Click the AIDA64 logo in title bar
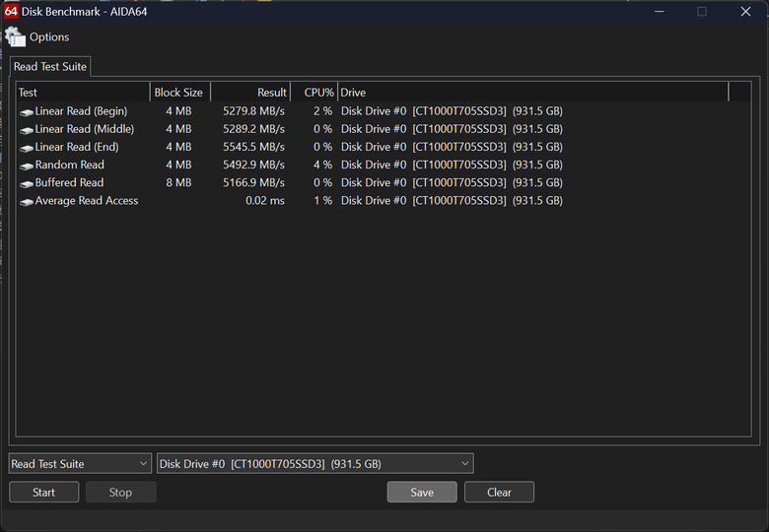The height and width of the screenshot is (532, 769). point(11,11)
